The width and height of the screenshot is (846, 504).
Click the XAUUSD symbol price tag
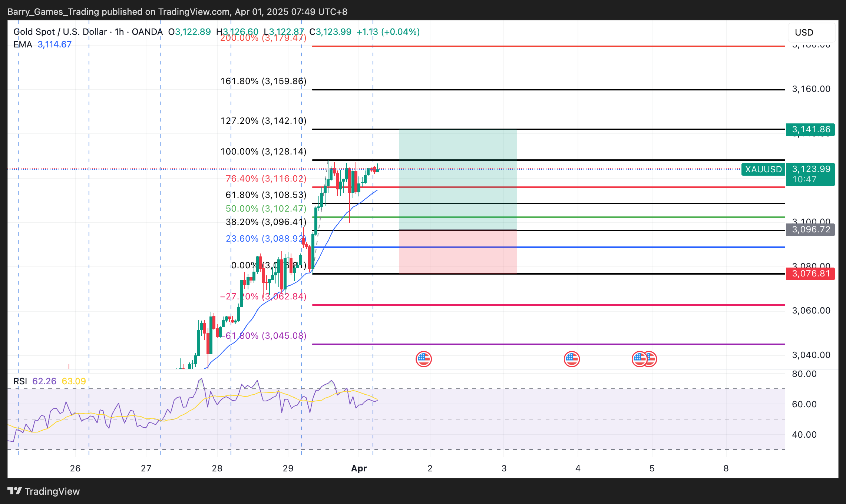coord(763,169)
